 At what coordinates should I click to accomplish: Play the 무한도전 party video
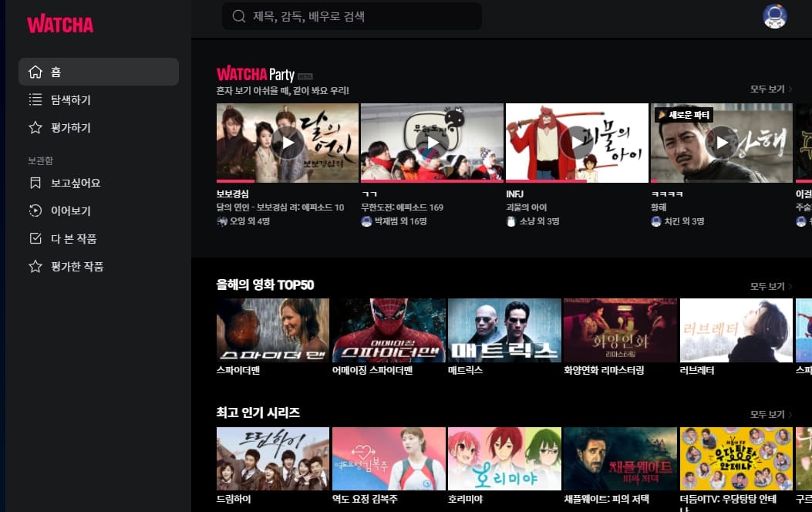tap(432, 143)
